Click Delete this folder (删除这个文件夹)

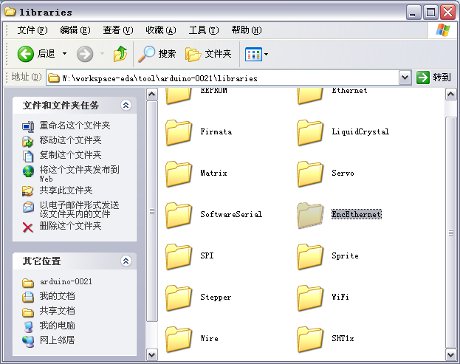pos(70,226)
